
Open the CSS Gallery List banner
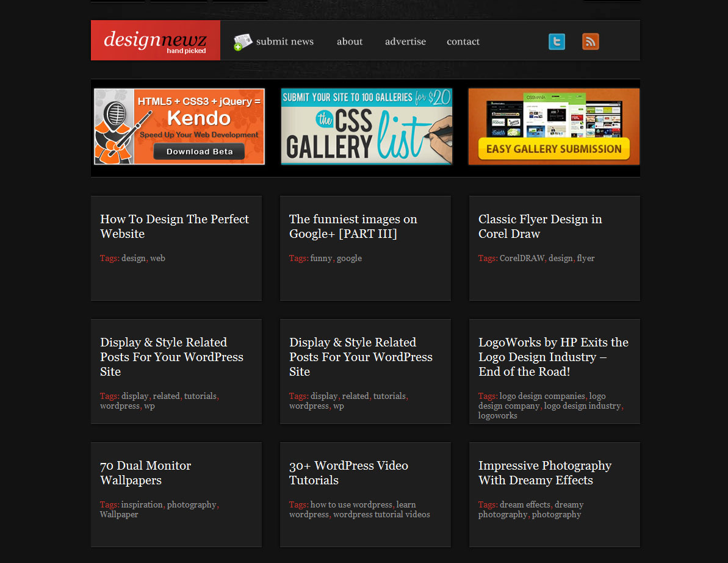click(367, 126)
